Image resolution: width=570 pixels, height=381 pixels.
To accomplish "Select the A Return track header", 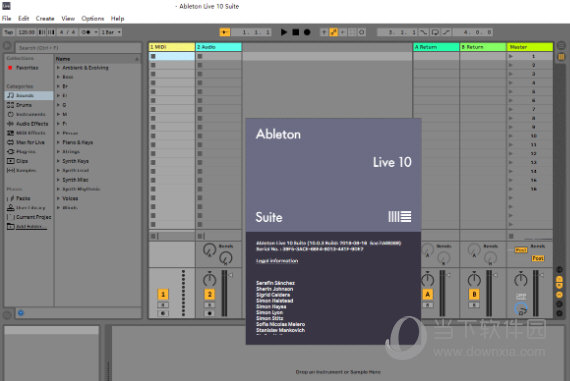I will [436, 47].
